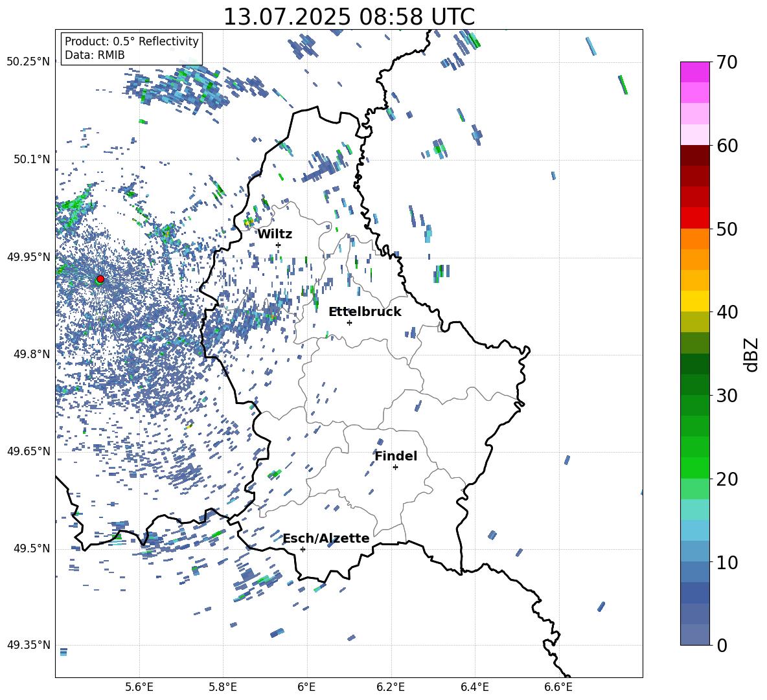Image resolution: width=767 pixels, height=700 pixels.
Task: Click the 20 colorbar tick label
Action: pyautogui.click(x=727, y=479)
